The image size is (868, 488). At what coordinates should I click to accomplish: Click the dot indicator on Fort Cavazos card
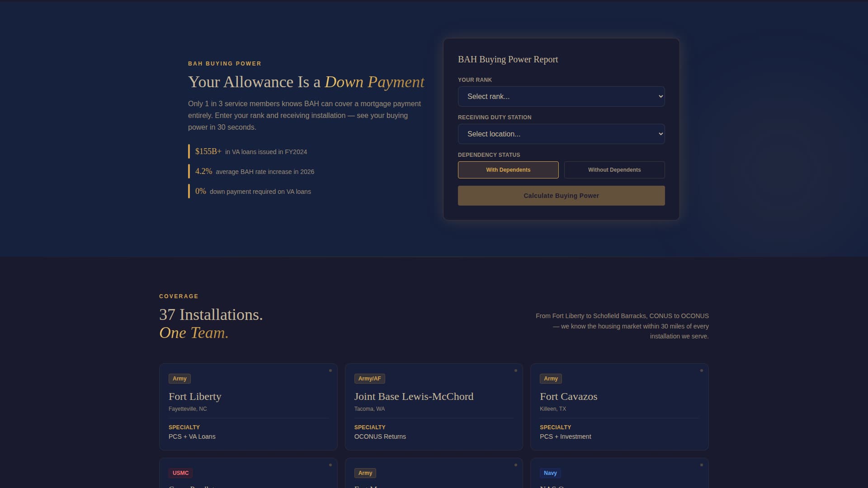pyautogui.click(x=702, y=370)
